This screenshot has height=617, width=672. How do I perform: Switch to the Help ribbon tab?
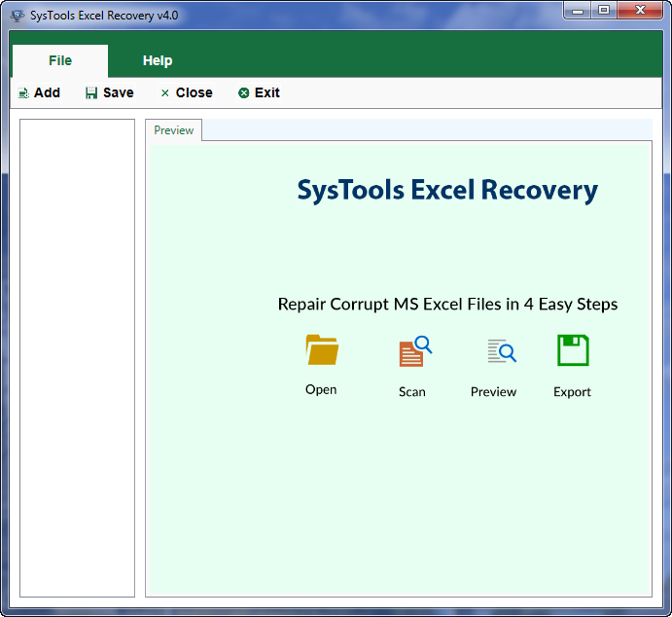pyautogui.click(x=158, y=60)
